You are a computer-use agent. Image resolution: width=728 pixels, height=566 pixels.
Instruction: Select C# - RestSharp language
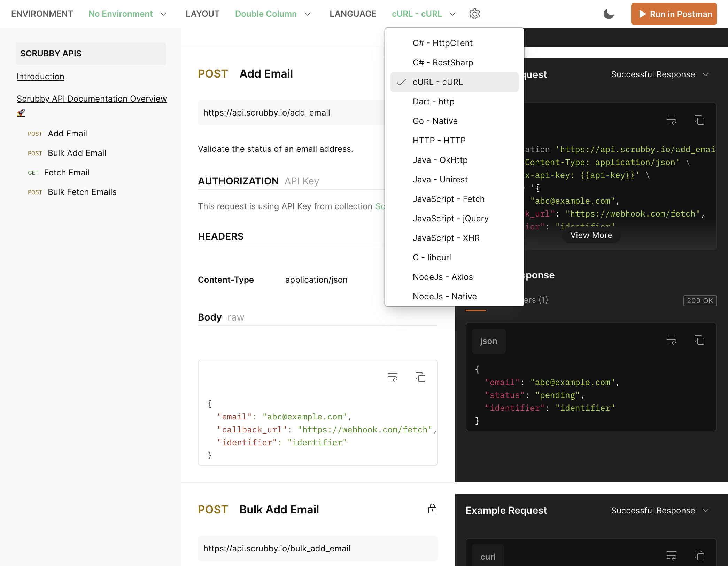[x=454, y=63]
